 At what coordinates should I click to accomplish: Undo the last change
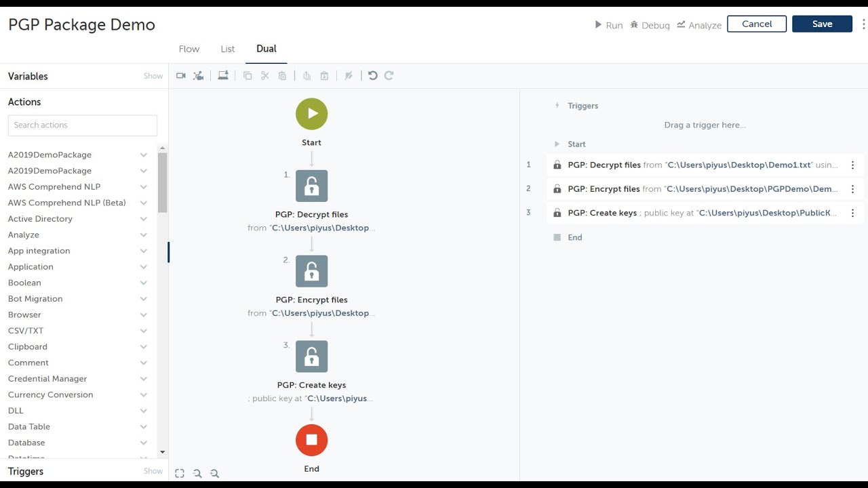372,76
